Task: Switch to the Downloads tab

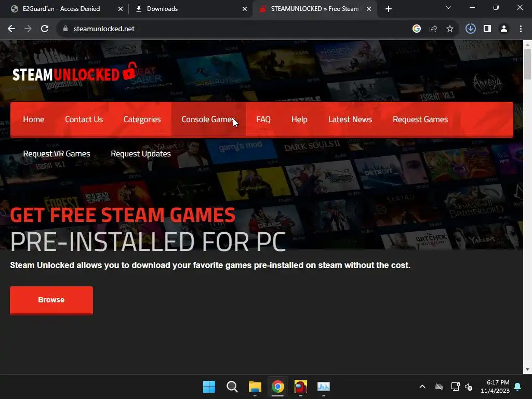Action: tap(190, 9)
